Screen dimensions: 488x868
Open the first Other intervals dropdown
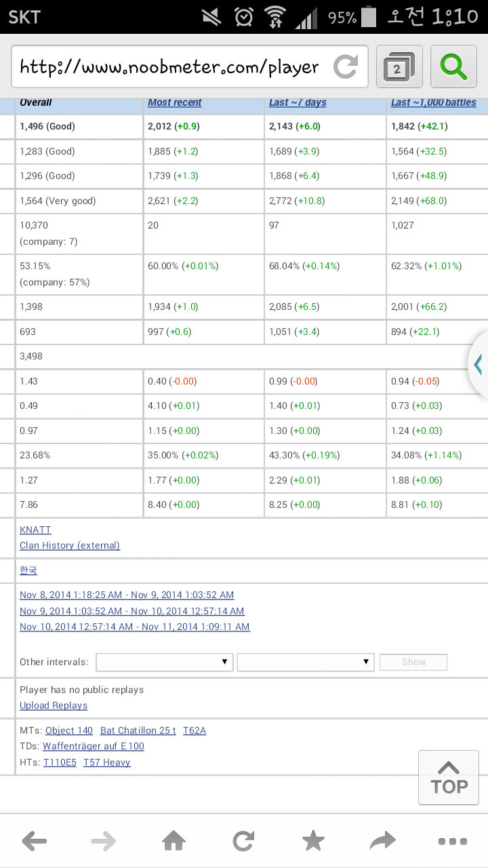[x=165, y=662]
